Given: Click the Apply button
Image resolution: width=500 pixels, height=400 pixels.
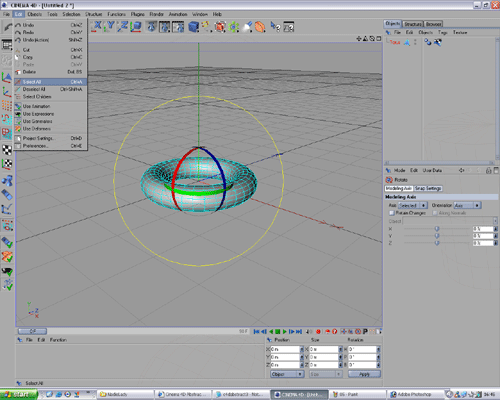Looking at the screenshot, I should pos(364,374).
